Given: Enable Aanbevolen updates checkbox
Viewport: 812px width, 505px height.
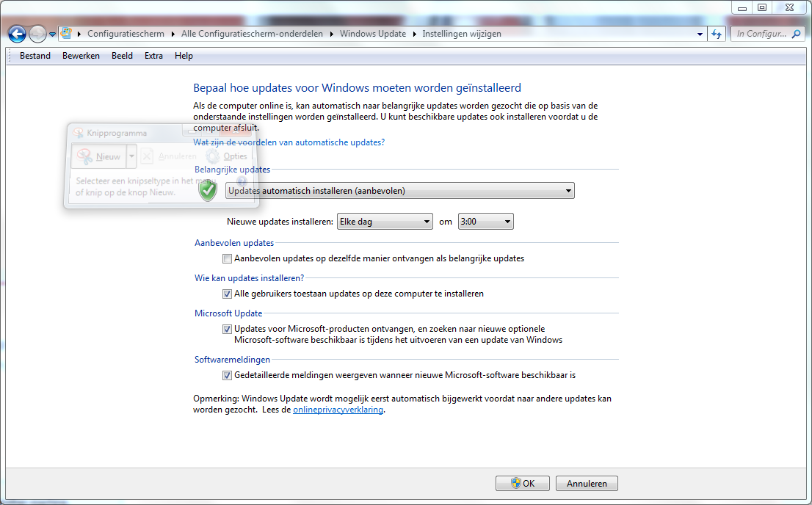Looking at the screenshot, I should click(227, 258).
